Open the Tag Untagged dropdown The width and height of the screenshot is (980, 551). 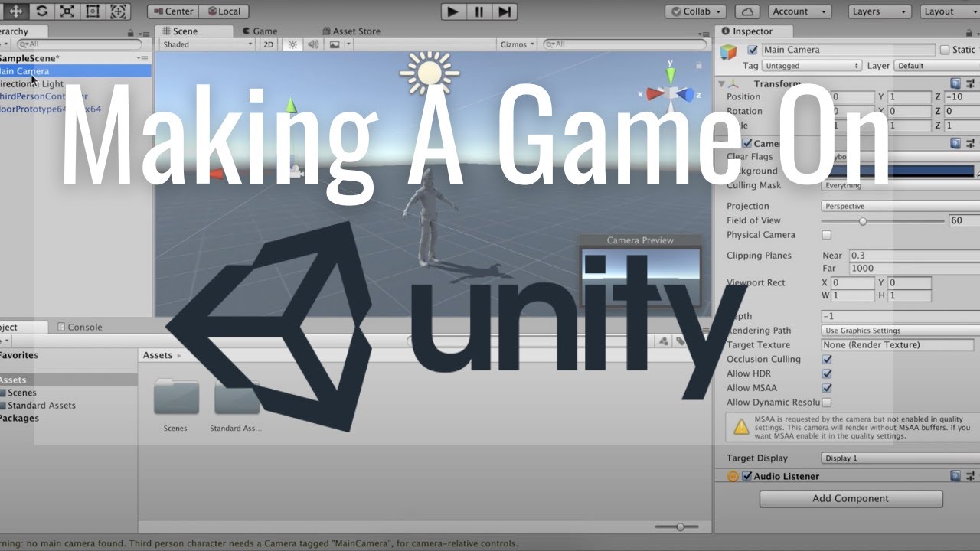[x=812, y=66]
